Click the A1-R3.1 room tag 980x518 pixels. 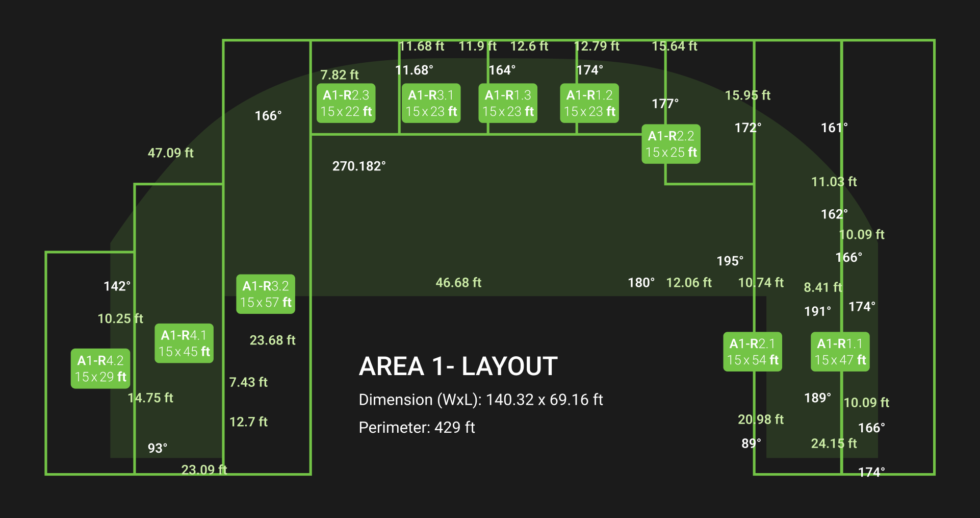click(431, 103)
